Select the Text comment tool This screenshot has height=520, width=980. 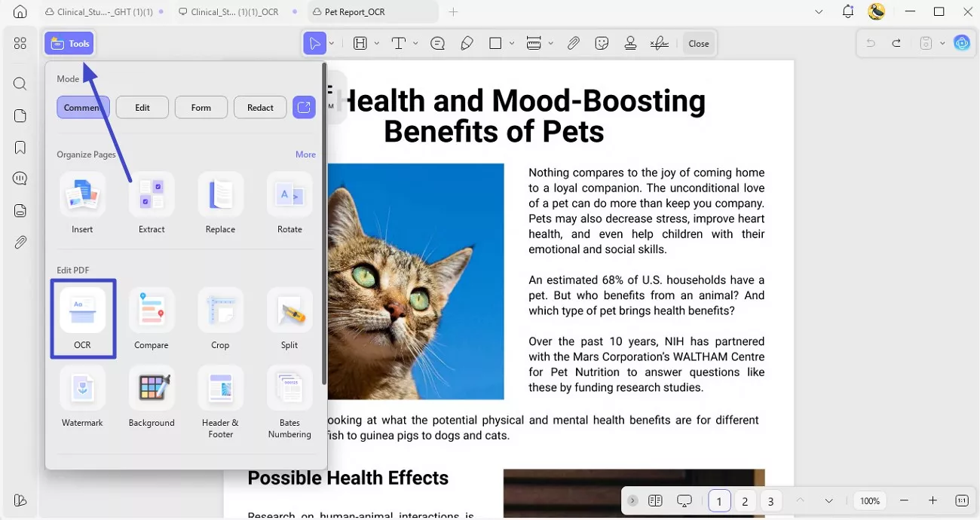pyautogui.click(x=399, y=44)
